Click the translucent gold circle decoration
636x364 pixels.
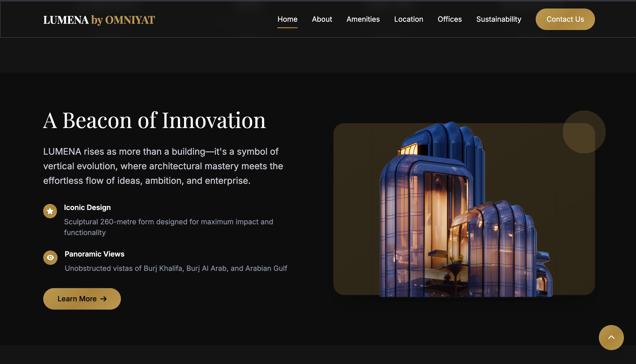click(x=584, y=132)
